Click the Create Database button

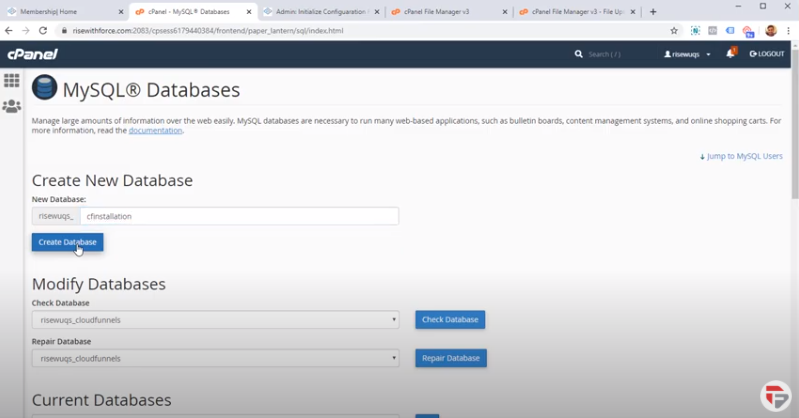point(67,242)
